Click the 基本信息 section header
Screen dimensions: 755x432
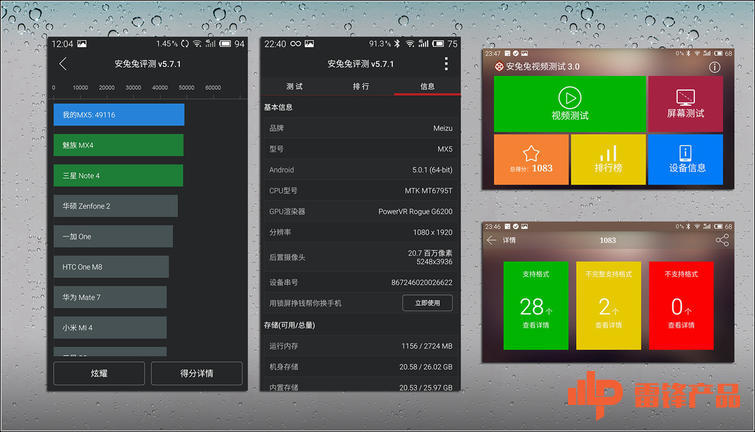point(278,107)
